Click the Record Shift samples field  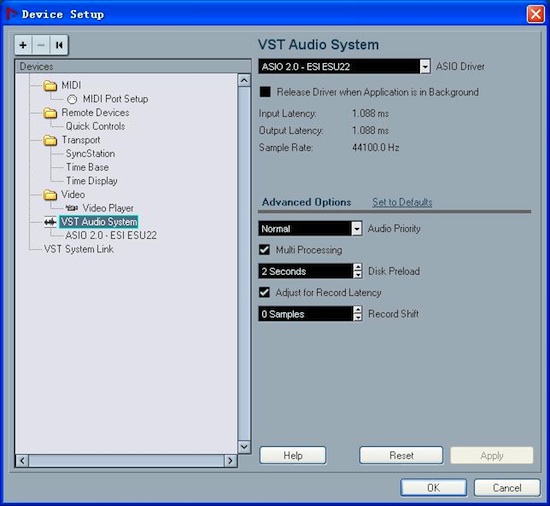(x=306, y=314)
